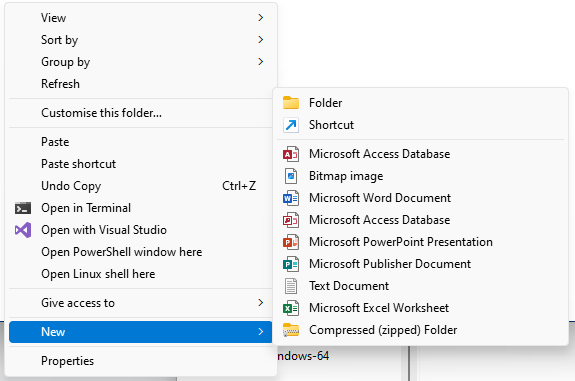Expand the Give access to arrow
Image resolution: width=575 pixels, height=381 pixels.
(x=261, y=303)
